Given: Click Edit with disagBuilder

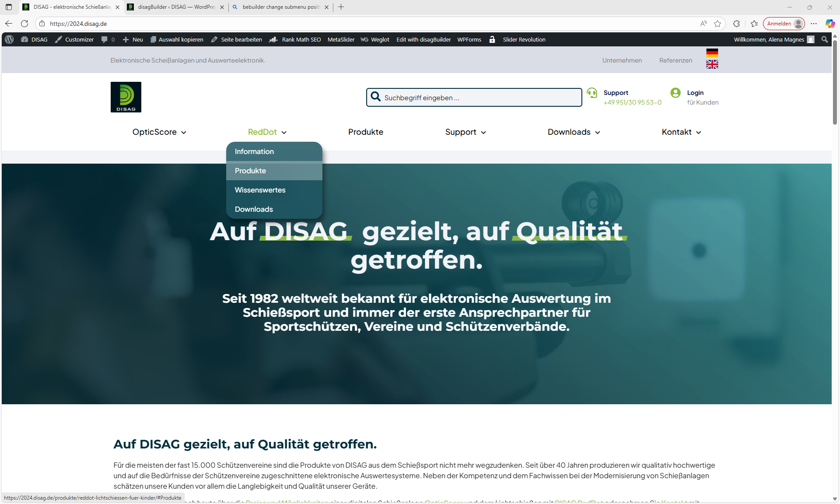Looking at the screenshot, I should [x=423, y=39].
